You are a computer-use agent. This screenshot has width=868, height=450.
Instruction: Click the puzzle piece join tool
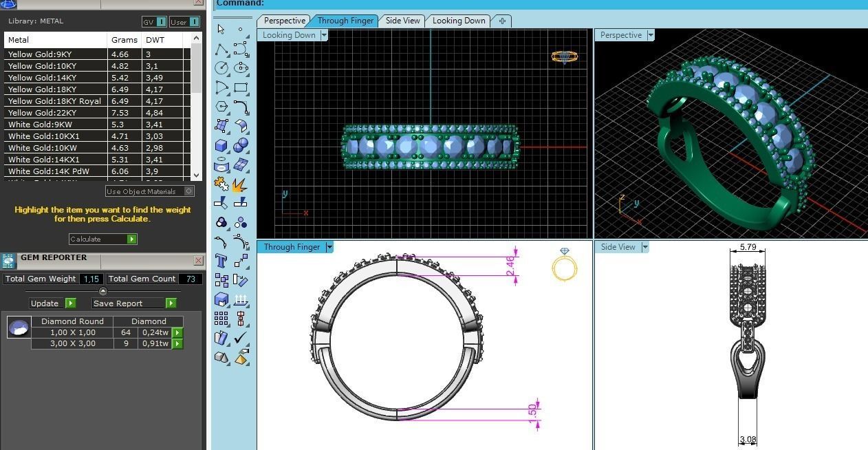coord(221,184)
